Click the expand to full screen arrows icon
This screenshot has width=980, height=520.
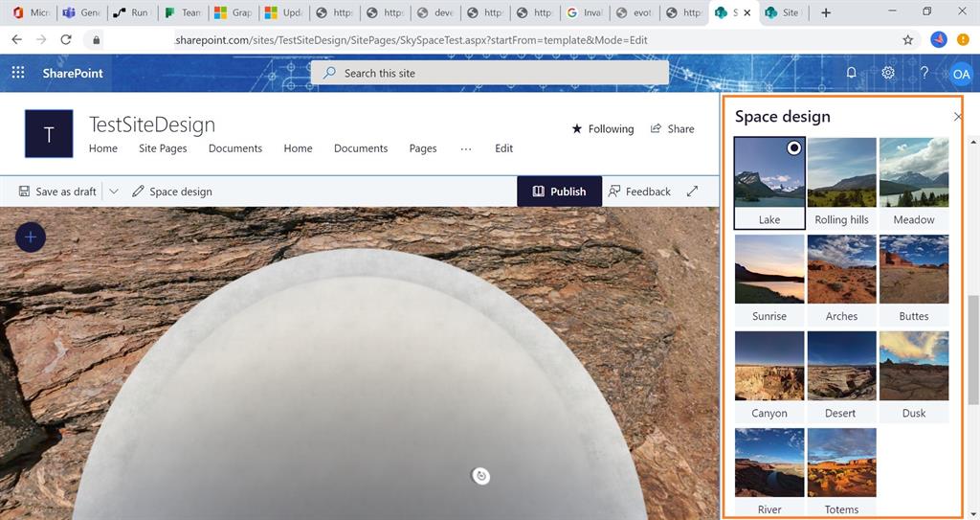692,192
